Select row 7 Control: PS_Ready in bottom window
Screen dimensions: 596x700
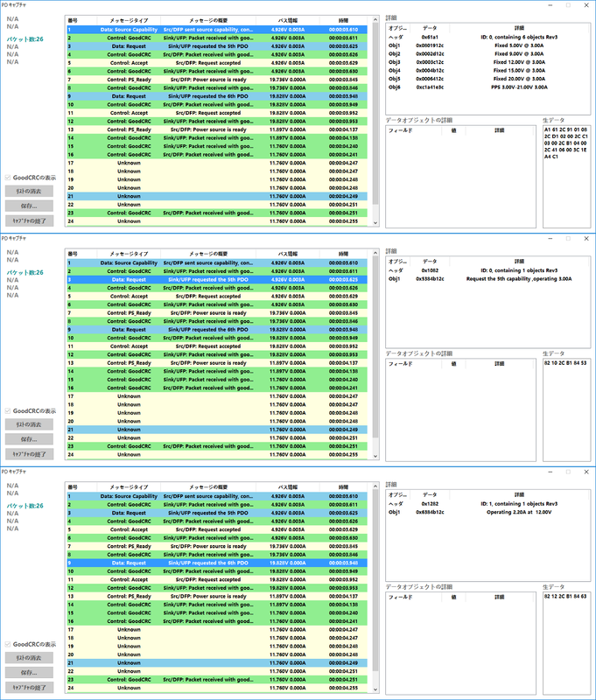(x=217, y=546)
